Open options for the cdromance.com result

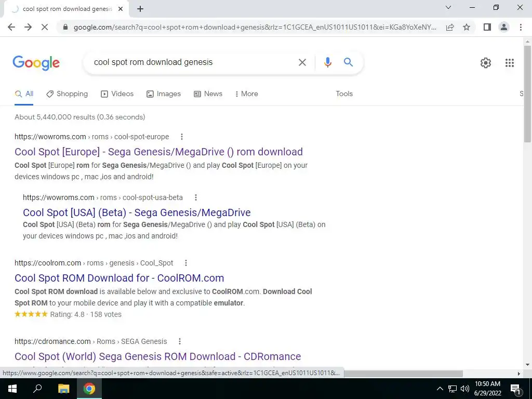(x=180, y=341)
